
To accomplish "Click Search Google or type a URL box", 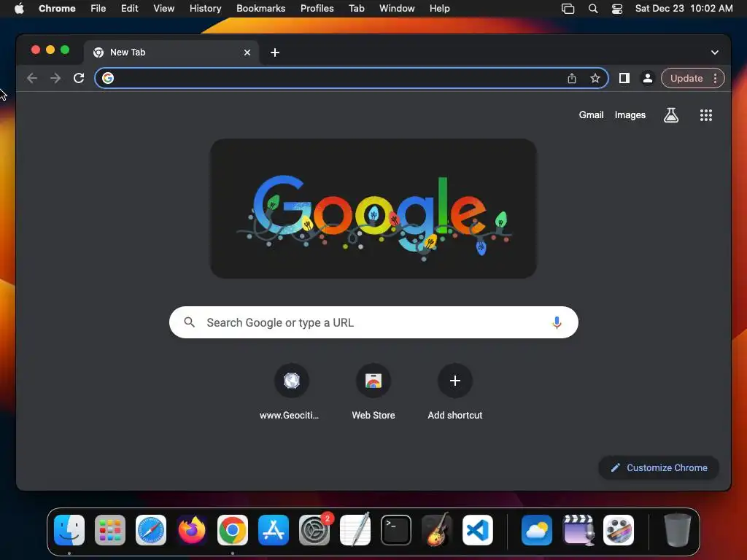I will 373,322.
